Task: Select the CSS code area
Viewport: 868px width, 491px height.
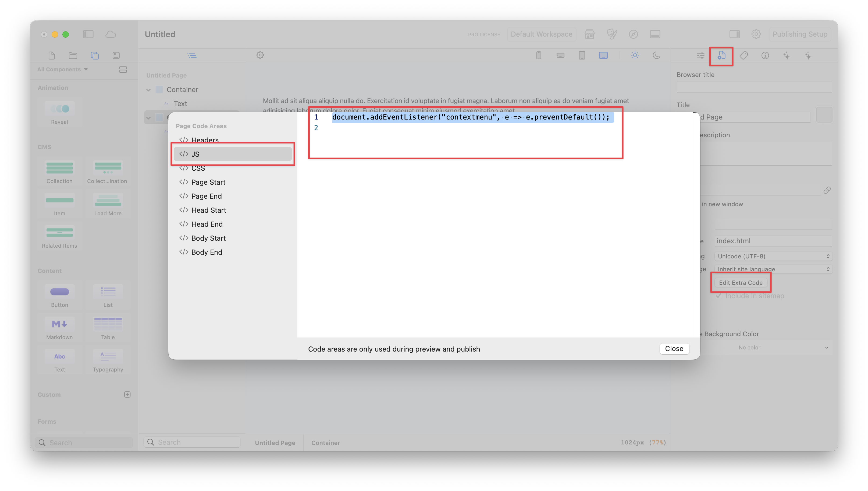Action: click(198, 168)
